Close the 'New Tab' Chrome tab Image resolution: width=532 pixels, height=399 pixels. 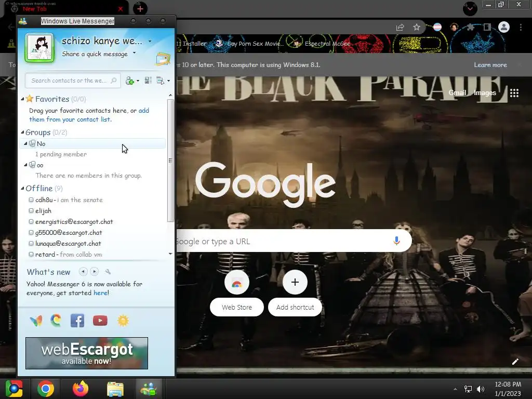[121, 9]
